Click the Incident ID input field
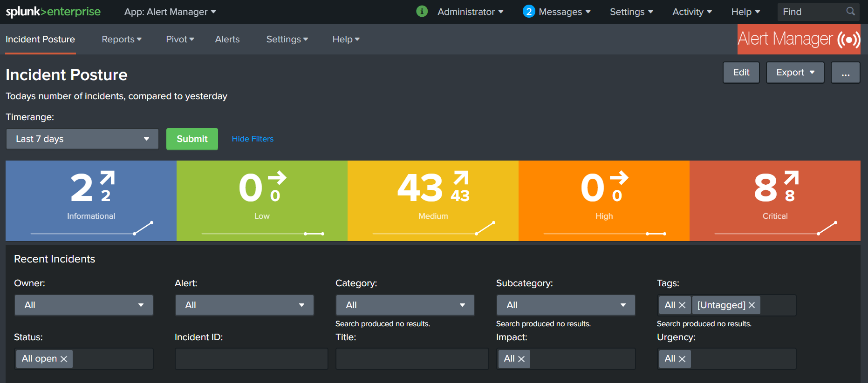Image resolution: width=868 pixels, height=383 pixels. tap(252, 359)
